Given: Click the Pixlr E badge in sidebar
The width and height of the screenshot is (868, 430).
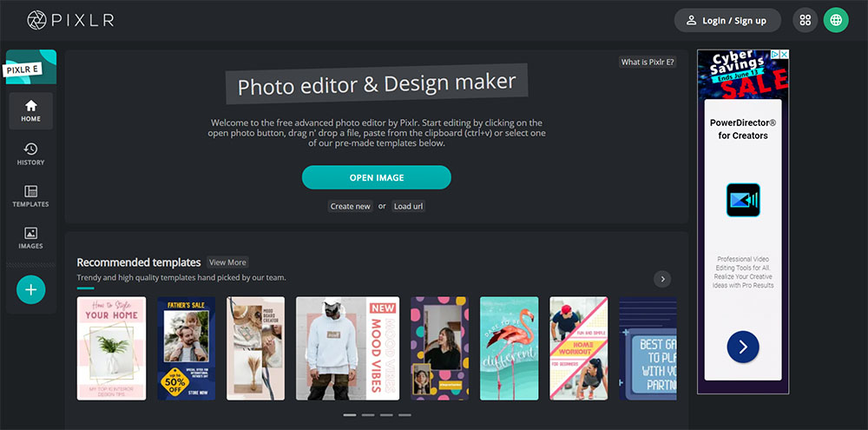Looking at the screenshot, I should point(31,67).
